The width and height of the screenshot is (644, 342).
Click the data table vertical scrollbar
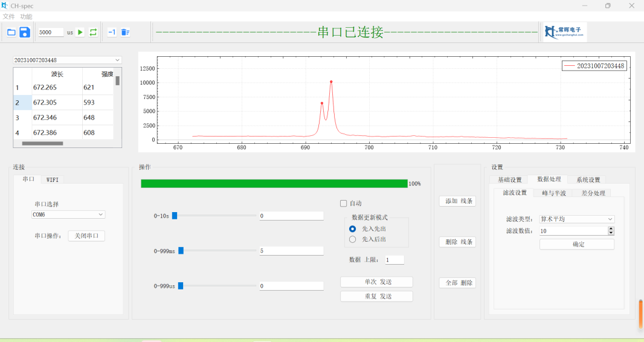117,80
